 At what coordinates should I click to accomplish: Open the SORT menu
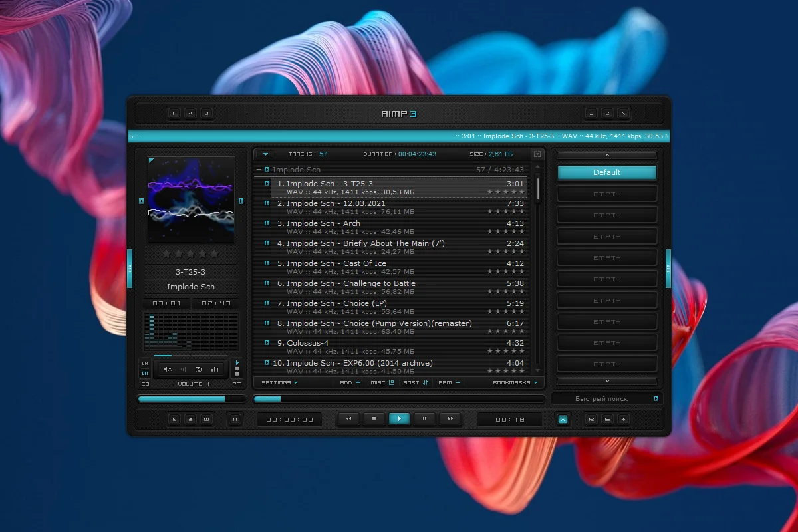(x=416, y=383)
